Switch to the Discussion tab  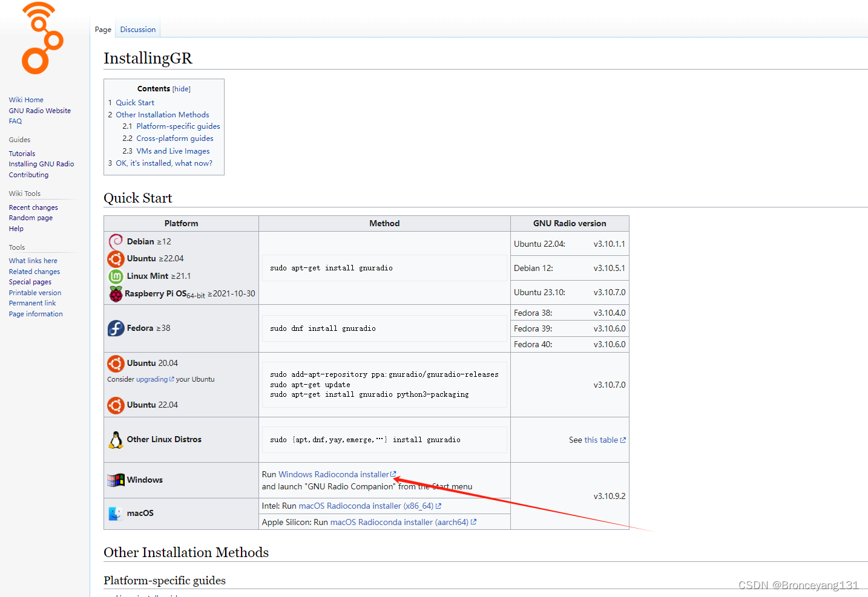click(138, 30)
